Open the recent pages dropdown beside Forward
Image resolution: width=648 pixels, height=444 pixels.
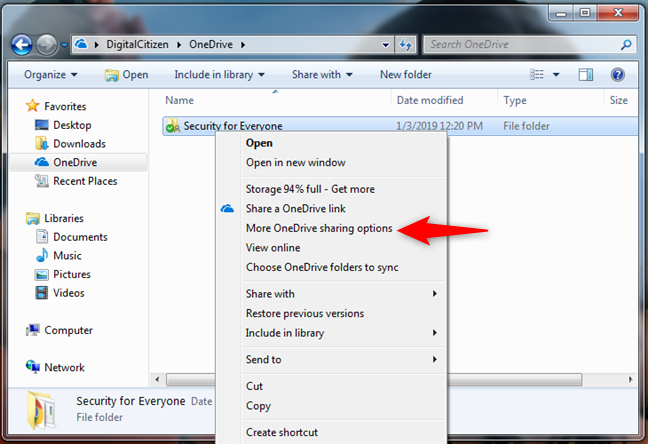coord(64,45)
